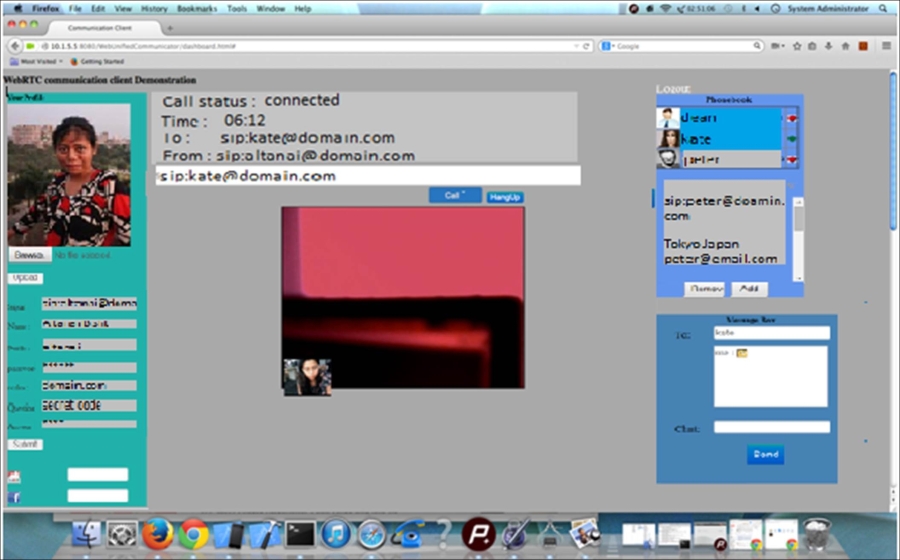Viewport: 900px width, 560px height.
Task: Click the Logout link above the Phonebook
Action: 672,89
